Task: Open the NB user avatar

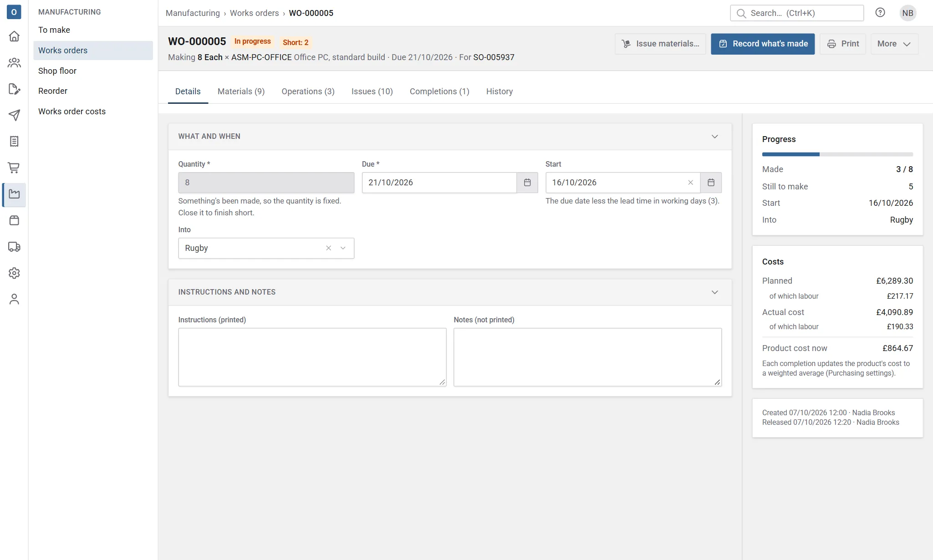Action: tap(908, 13)
